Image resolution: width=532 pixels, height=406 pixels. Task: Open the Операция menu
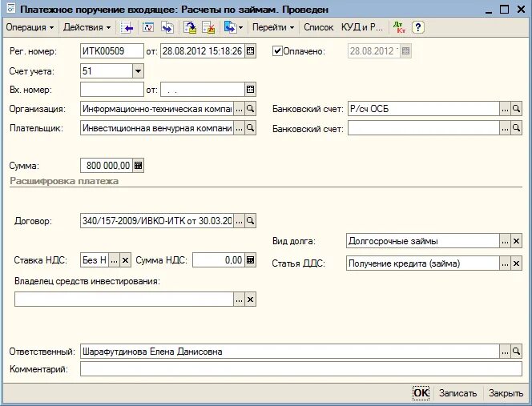pos(30,27)
